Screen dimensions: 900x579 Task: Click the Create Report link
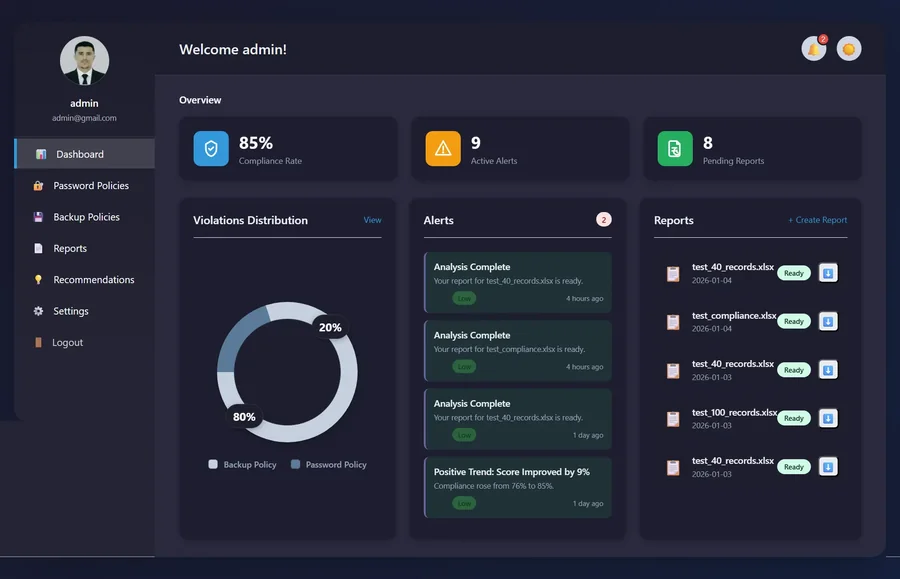(817, 220)
